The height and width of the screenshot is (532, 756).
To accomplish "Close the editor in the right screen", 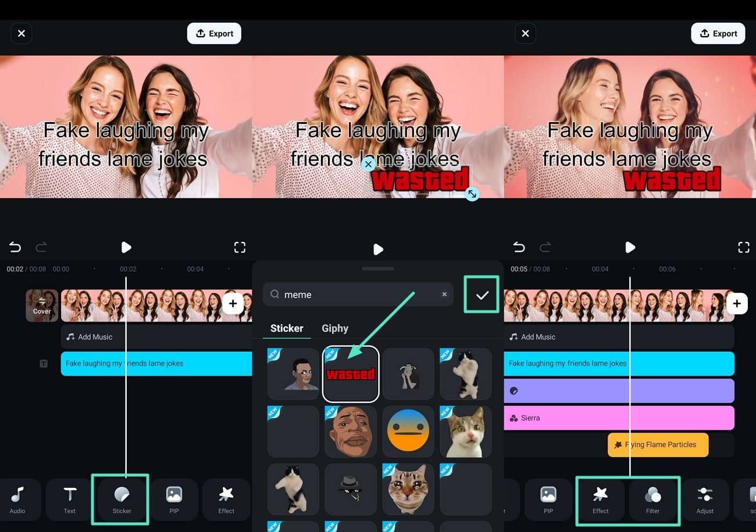I will click(525, 34).
